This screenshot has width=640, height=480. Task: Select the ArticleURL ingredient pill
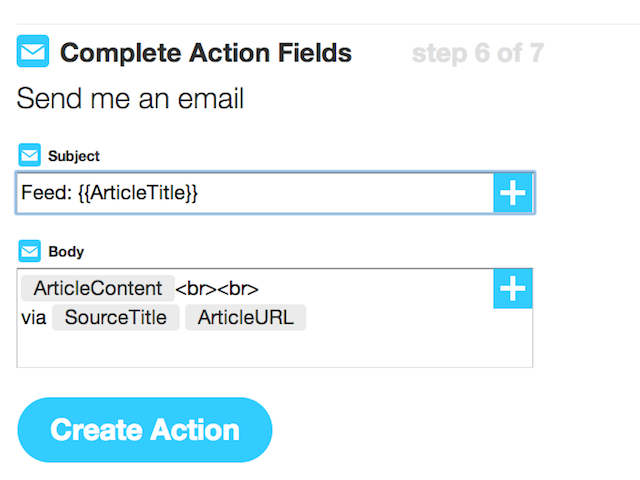tap(246, 317)
